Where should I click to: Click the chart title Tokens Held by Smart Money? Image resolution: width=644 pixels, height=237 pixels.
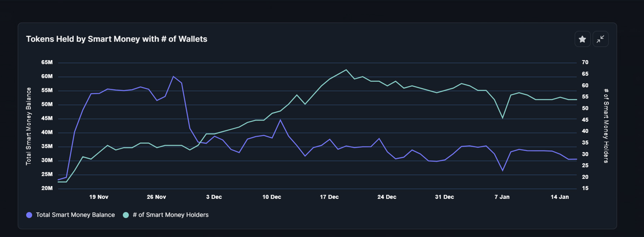(117, 39)
